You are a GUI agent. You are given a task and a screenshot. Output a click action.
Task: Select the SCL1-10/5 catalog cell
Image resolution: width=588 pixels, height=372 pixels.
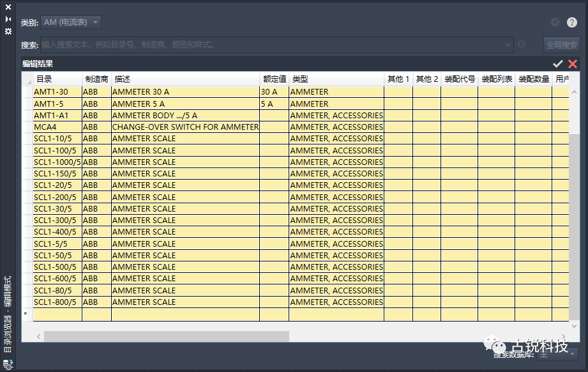(x=57, y=139)
